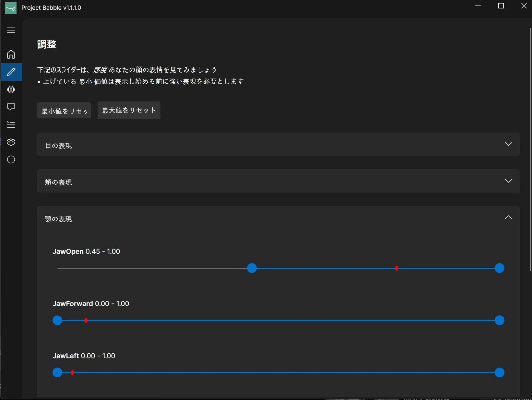The image size is (532, 400).
Task: Click the JawForward minimum slider handle
Action: pos(57,320)
